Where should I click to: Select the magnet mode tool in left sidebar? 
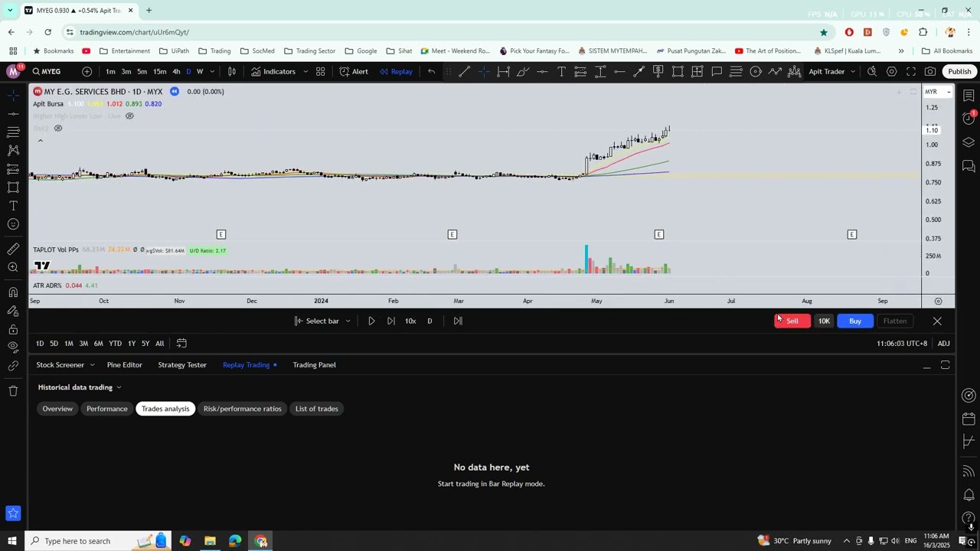coord(13,292)
